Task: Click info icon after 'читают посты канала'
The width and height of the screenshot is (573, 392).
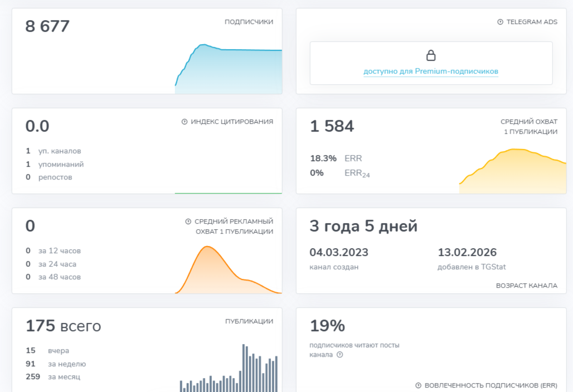Action: pyautogui.click(x=340, y=355)
